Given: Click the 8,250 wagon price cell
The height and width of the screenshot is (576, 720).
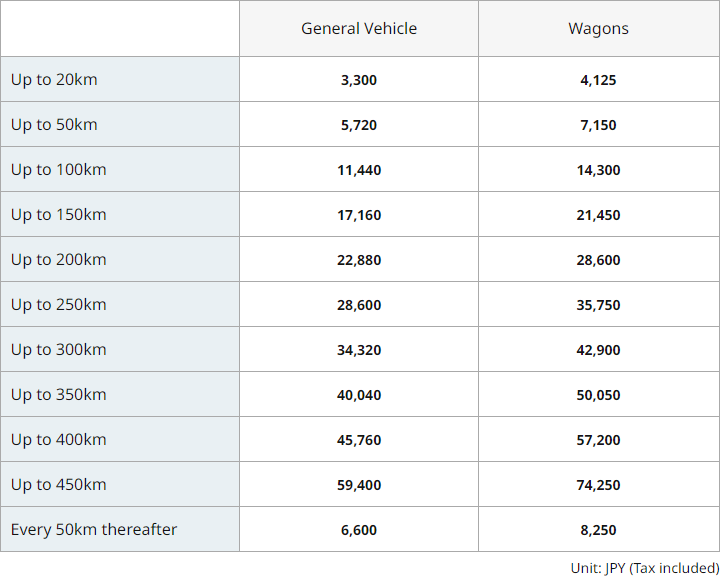Looking at the screenshot, I should [x=598, y=530].
